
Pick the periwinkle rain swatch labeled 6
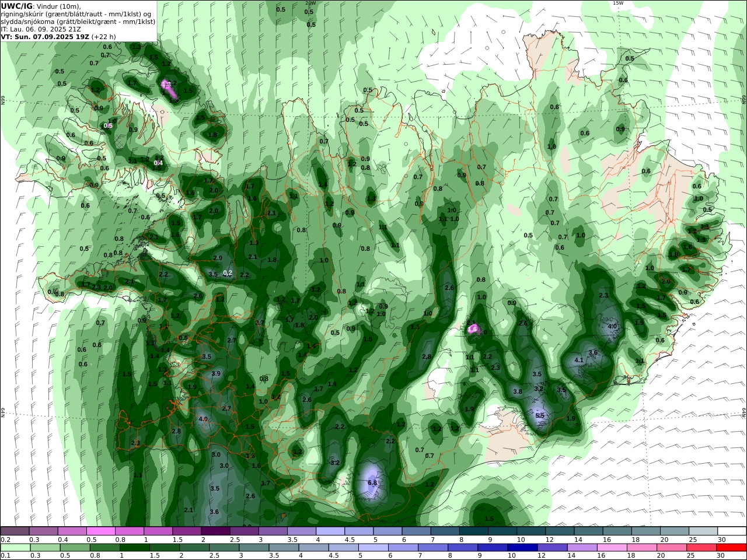pyautogui.click(x=403, y=548)
